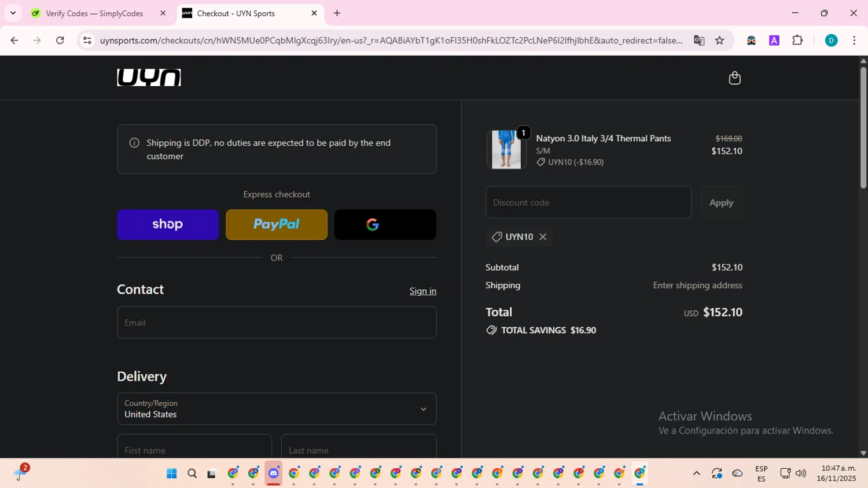
Task: Focus the Email input field
Action: tap(277, 322)
